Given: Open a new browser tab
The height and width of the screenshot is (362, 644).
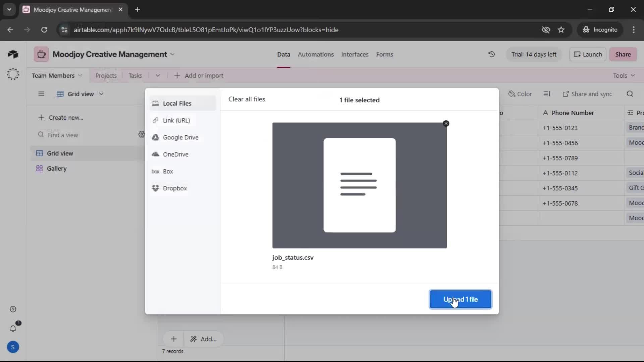Looking at the screenshot, I should [x=138, y=9].
